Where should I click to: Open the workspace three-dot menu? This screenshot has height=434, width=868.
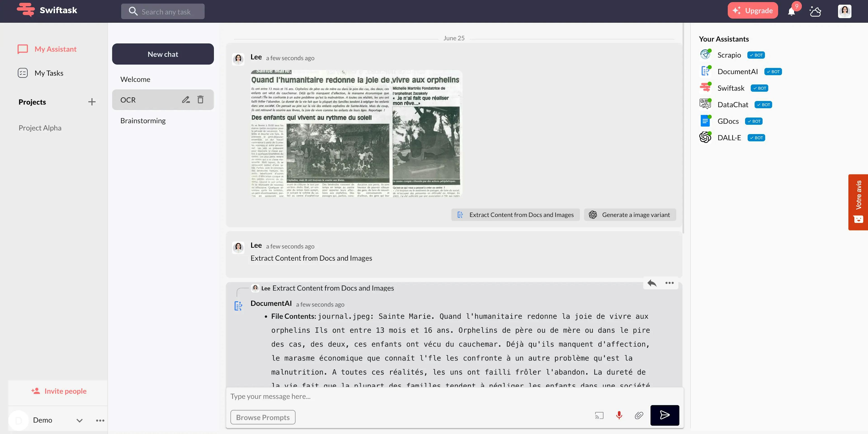click(100, 420)
